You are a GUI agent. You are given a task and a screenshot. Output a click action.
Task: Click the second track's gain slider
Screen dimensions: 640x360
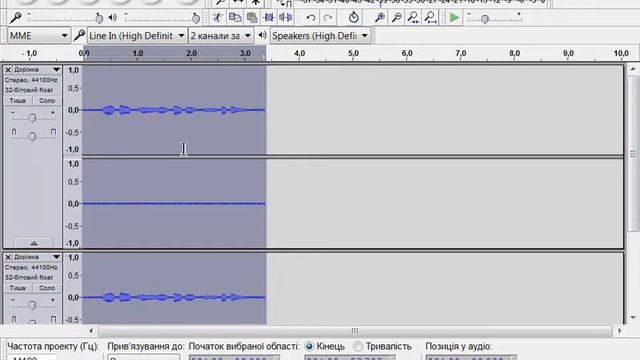[x=32, y=305]
